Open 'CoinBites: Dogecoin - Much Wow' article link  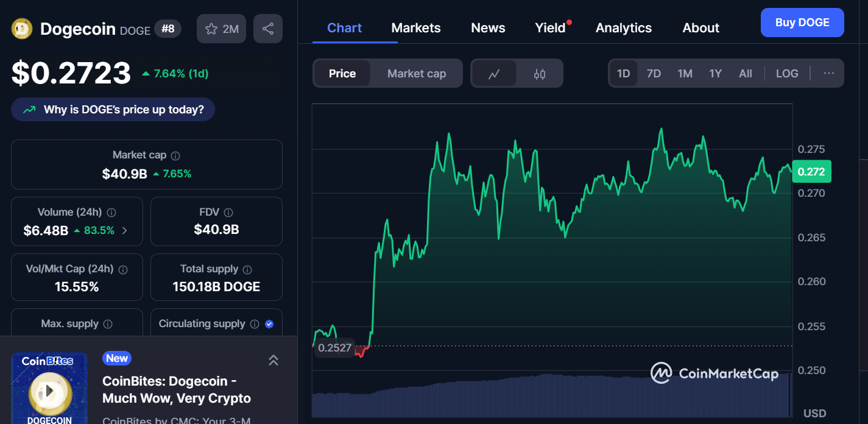(x=177, y=390)
